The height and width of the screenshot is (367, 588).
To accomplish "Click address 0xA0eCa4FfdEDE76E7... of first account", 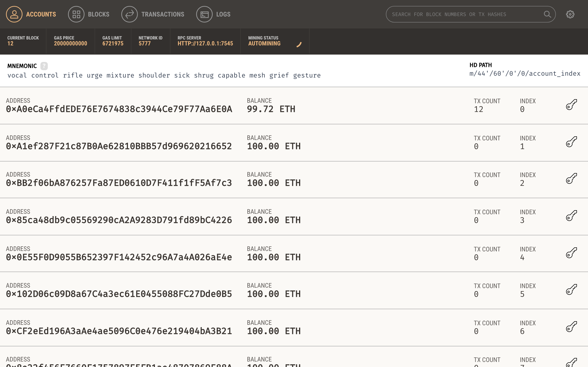I will tap(119, 109).
